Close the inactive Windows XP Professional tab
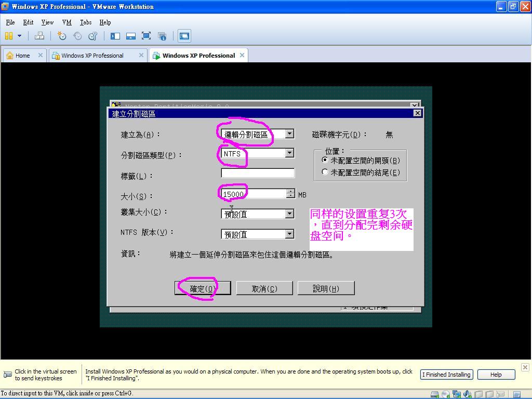Screen dimensions: 532x399 tap(141, 55)
